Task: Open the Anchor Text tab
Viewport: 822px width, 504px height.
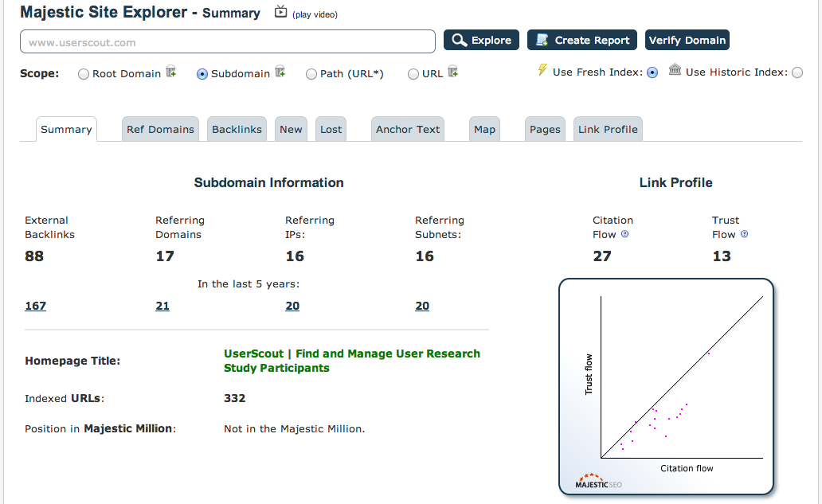Action: (x=408, y=130)
